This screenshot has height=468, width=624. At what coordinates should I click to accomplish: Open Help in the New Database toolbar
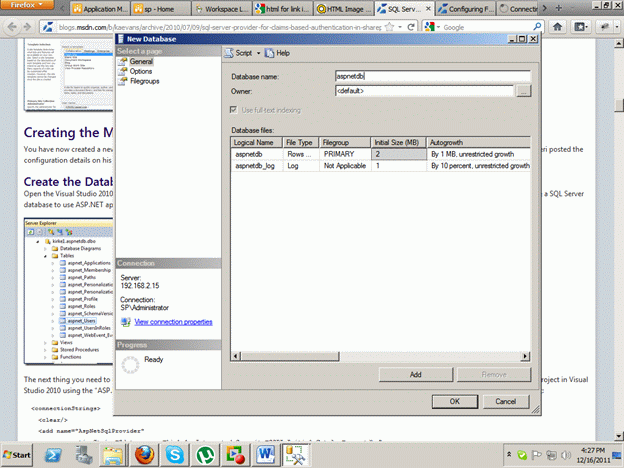pyautogui.click(x=277, y=53)
